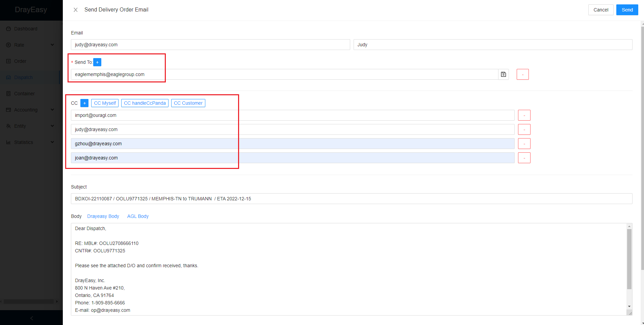
Task: Toggle the CC handleCcPanda option
Action: 145,103
